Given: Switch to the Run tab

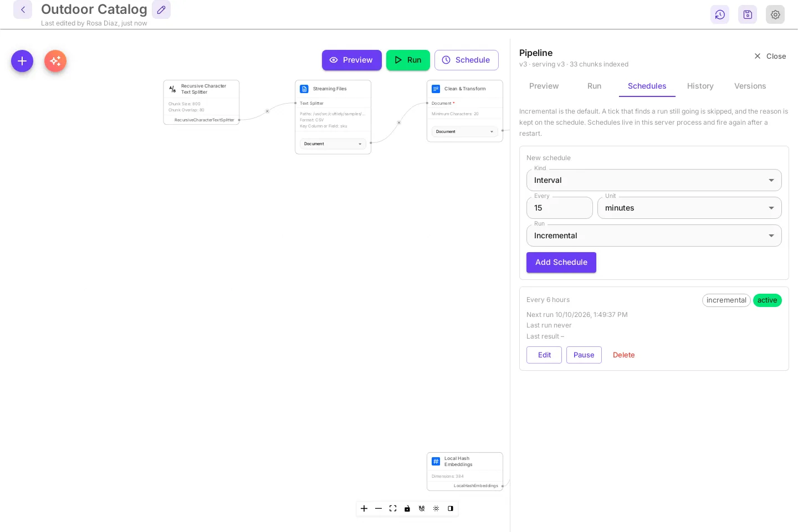Looking at the screenshot, I should click(x=594, y=86).
